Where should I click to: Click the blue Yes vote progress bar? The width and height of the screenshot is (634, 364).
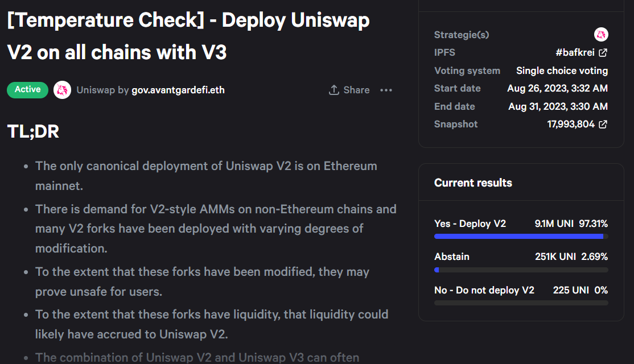pos(520,236)
